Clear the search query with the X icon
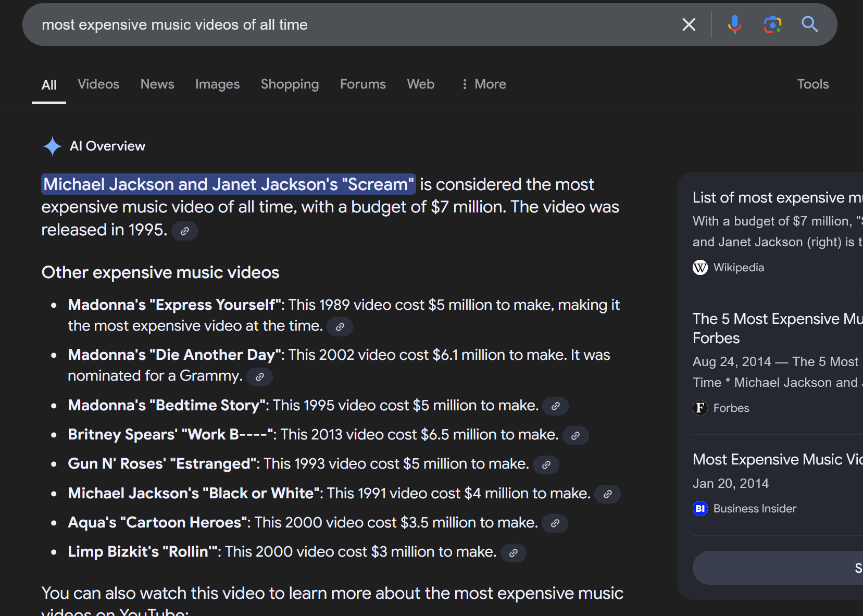Screen dimensions: 863x616 [x=689, y=24]
